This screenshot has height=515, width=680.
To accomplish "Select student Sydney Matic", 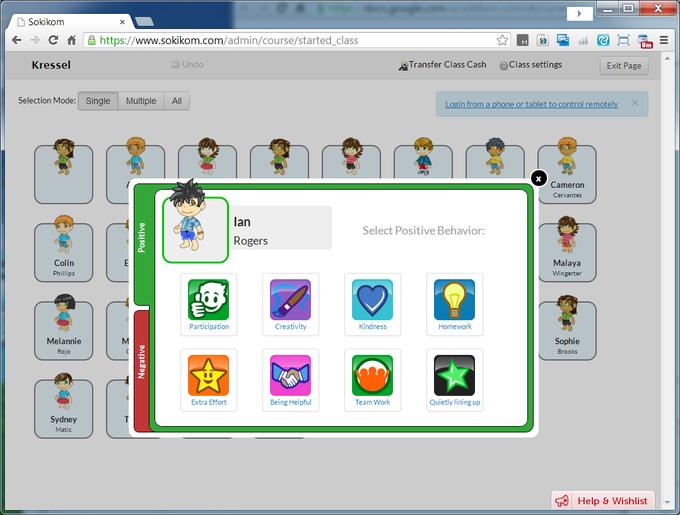I will tap(64, 409).
